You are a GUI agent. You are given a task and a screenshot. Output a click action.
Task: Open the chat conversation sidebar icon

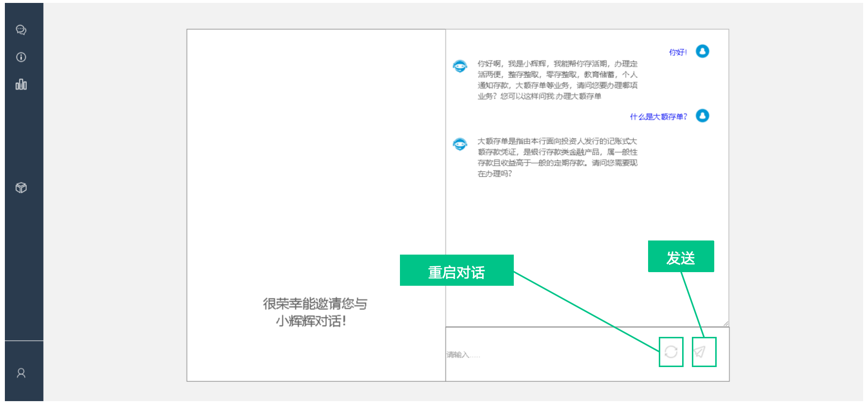tap(21, 30)
